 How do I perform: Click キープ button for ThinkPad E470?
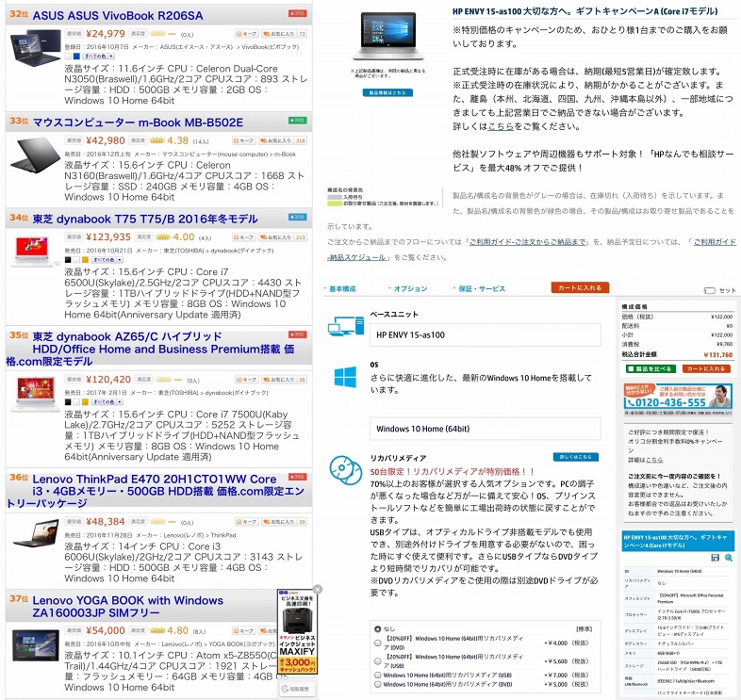247,521
